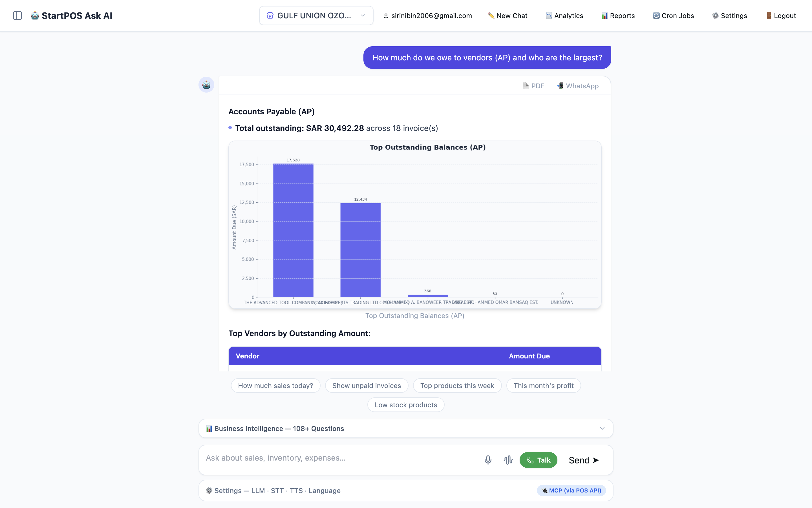
Task: Open the GULF UNION OZO store dropdown
Action: point(316,16)
